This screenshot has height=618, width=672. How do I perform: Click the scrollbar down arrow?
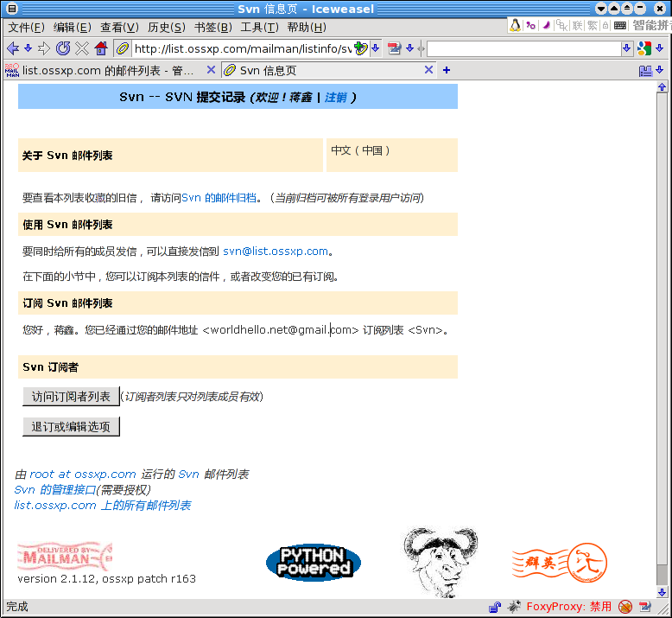662,592
